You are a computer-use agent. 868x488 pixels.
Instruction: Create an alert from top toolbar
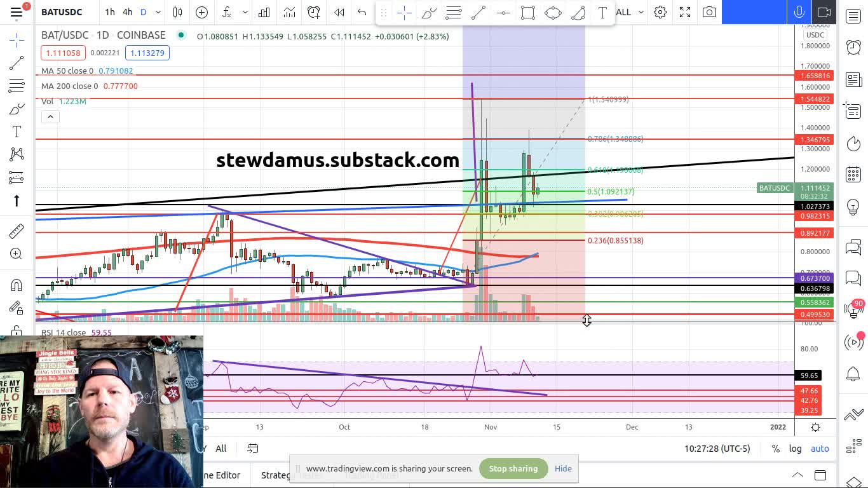pos(314,12)
